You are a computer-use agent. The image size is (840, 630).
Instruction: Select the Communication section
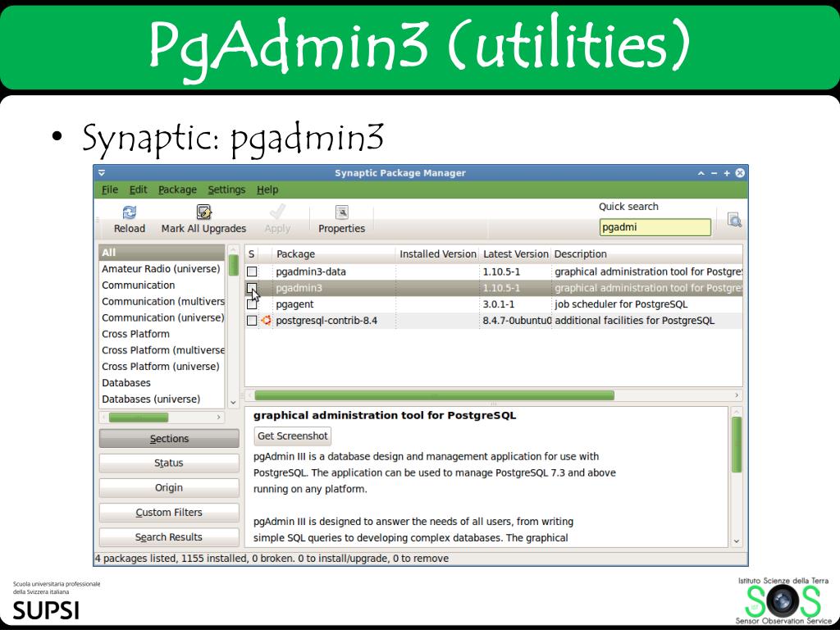[x=162, y=285]
